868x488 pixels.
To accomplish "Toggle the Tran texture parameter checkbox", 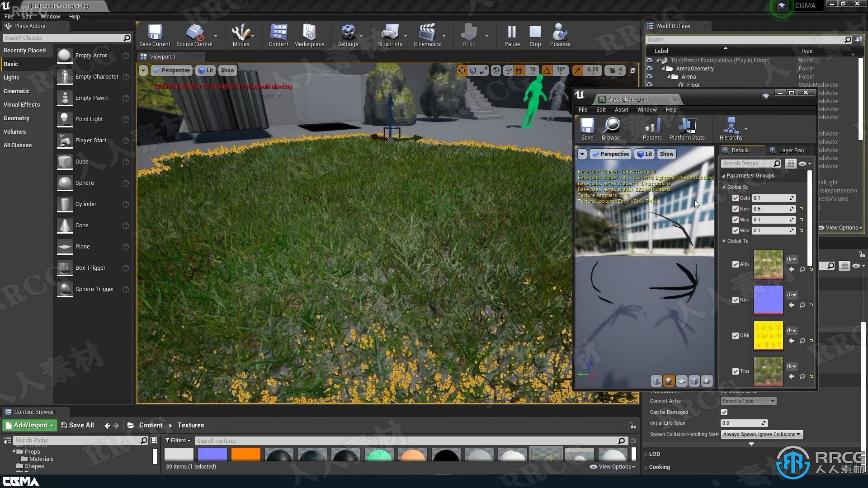I will 736,371.
